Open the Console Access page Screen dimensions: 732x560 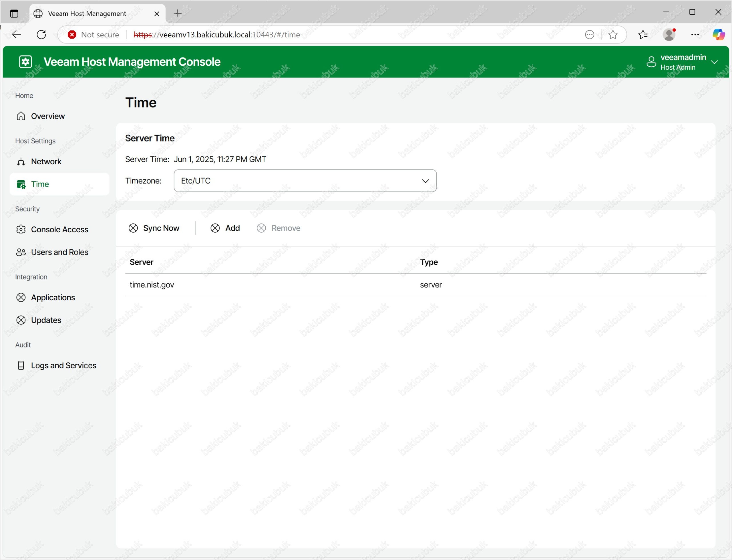59,230
